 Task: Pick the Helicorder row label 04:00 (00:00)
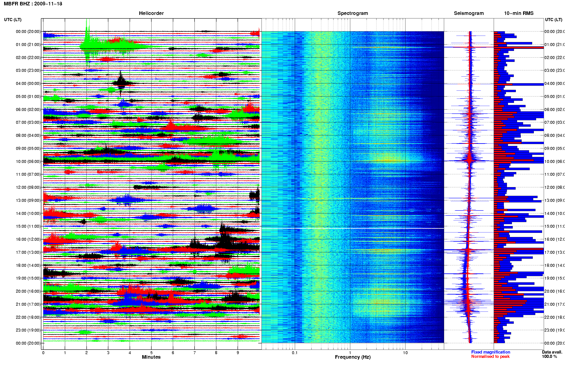28,83
